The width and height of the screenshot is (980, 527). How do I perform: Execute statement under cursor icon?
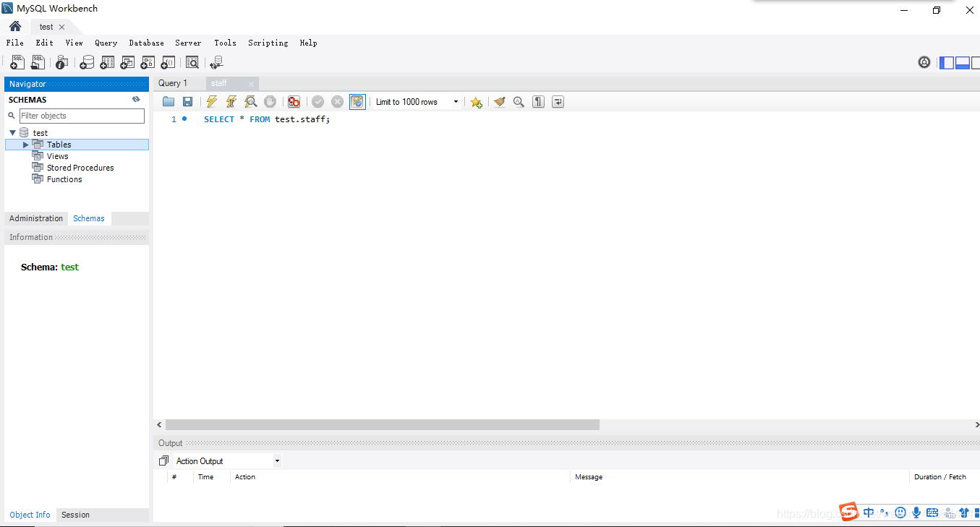click(x=231, y=102)
